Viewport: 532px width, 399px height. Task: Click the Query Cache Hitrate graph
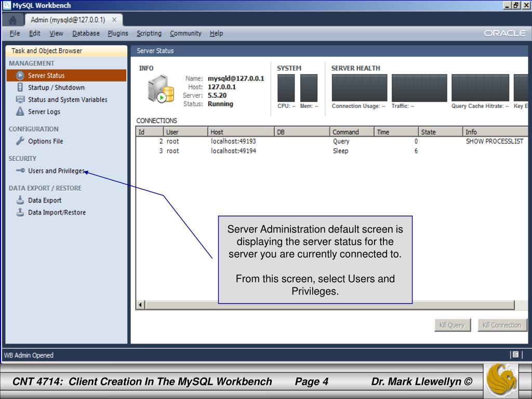point(480,88)
